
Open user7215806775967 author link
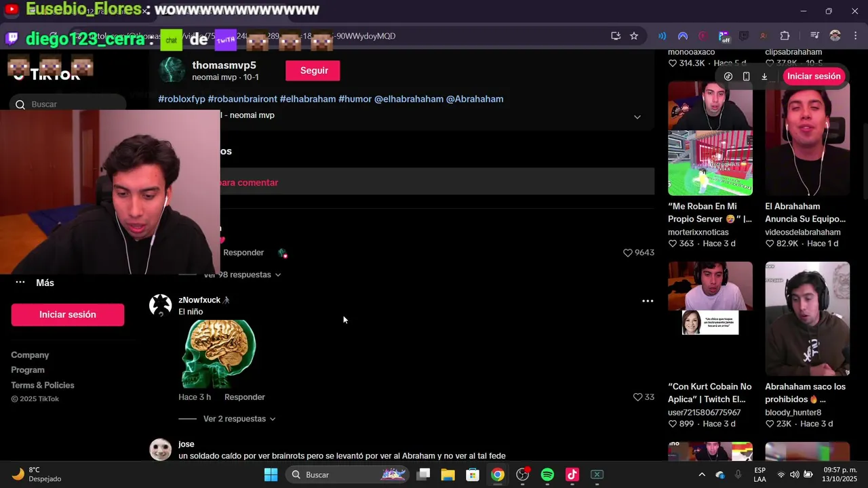tap(705, 412)
